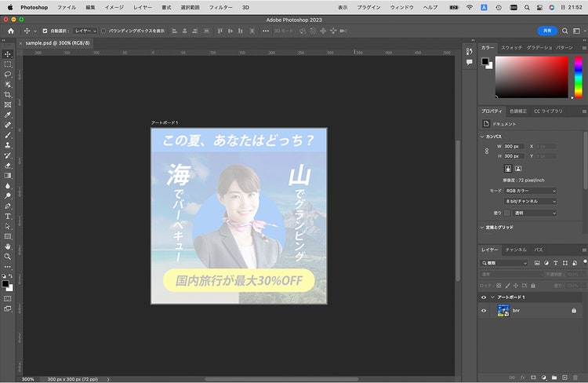Hide the bnr layer with its eye icon
Viewport: 588px width, 383px height.
484,311
